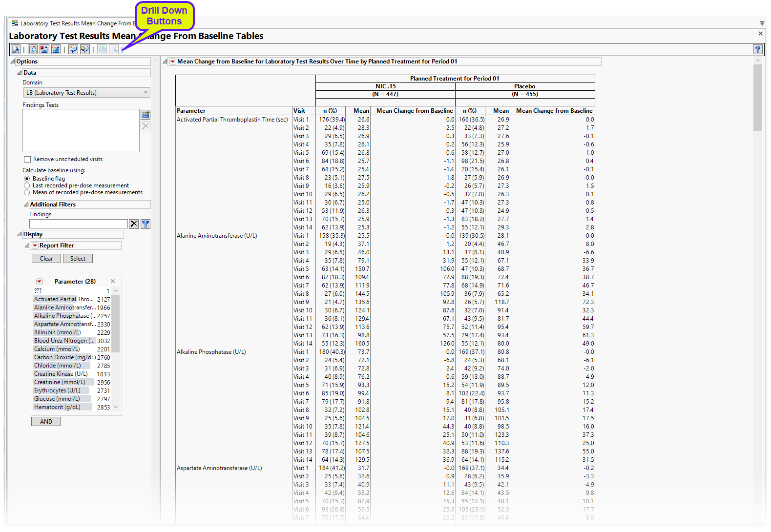This screenshot has height=532, width=771.
Task: Click the report table vertical scrollbar thumb
Action: click(757, 98)
